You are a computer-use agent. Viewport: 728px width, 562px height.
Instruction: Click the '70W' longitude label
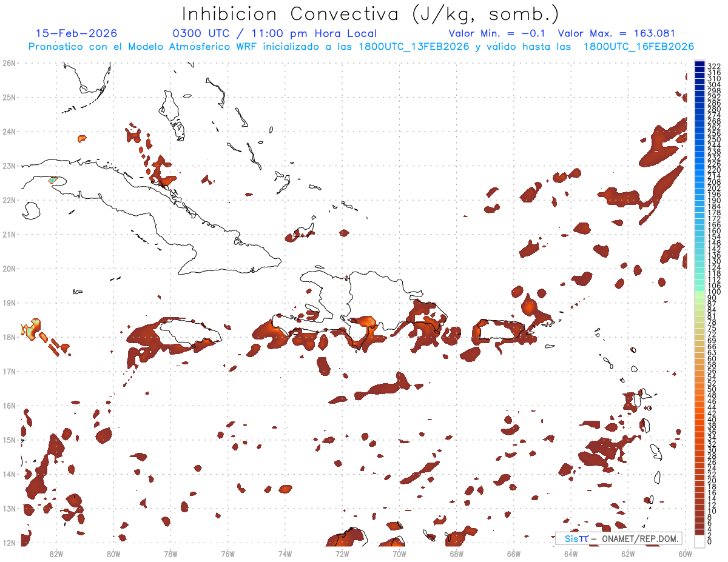coord(399,554)
